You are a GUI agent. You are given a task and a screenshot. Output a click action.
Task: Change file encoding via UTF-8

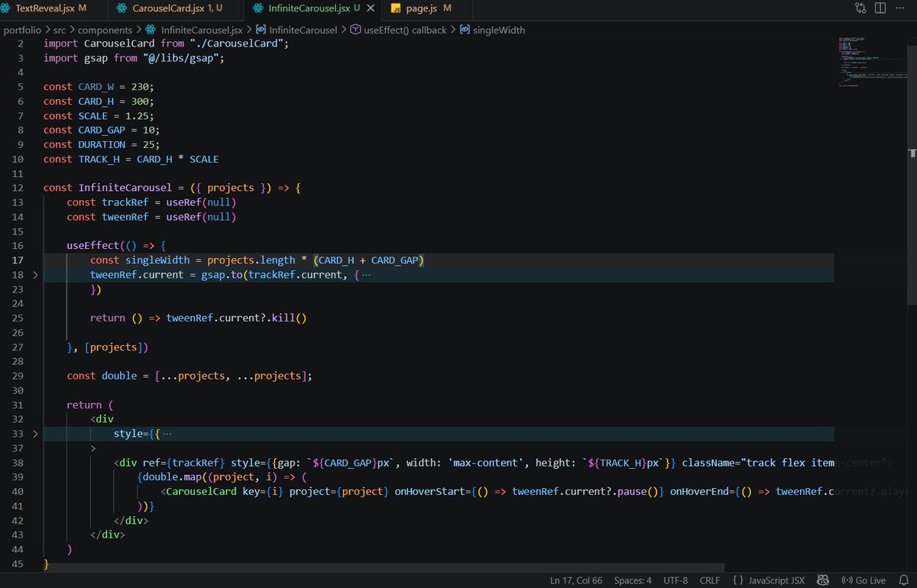pos(676,580)
